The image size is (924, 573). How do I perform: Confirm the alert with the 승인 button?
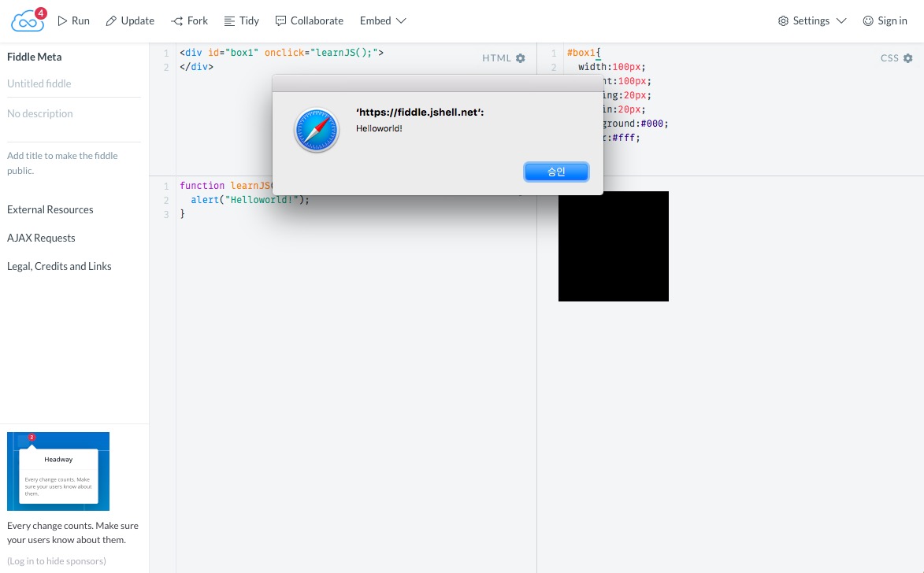coord(556,172)
